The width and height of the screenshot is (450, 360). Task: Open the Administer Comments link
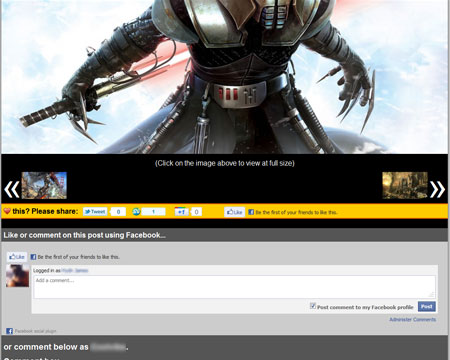point(413,319)
